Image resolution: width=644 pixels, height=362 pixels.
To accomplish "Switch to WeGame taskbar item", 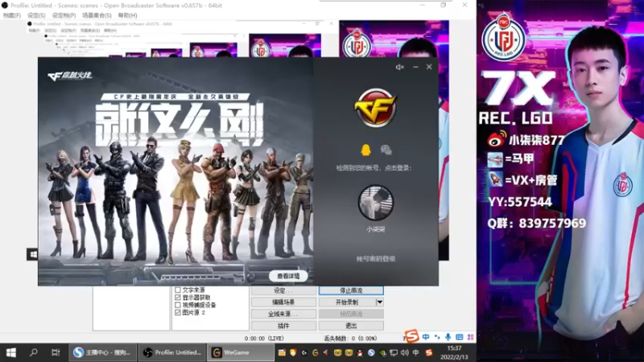I will point(241,352).
